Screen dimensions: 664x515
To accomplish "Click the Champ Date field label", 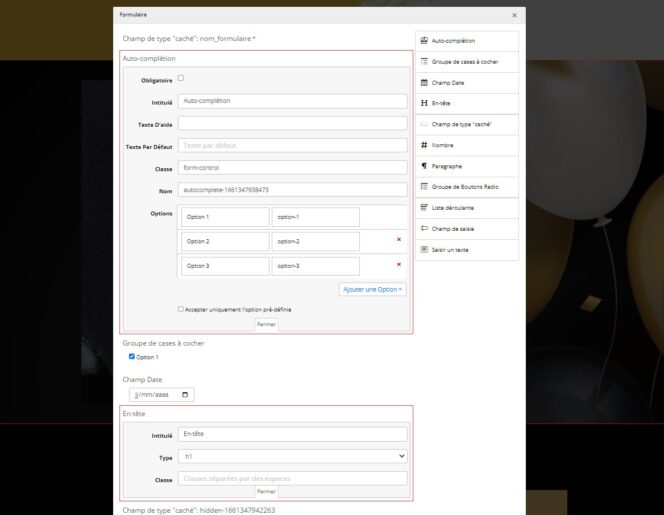I will (142, 379).
